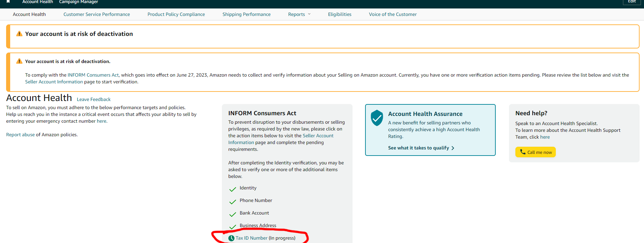Viewport: 644px width, 243px height.
Task: Click the INFORM Consumers Act panel heading
Action: point(262,113)
